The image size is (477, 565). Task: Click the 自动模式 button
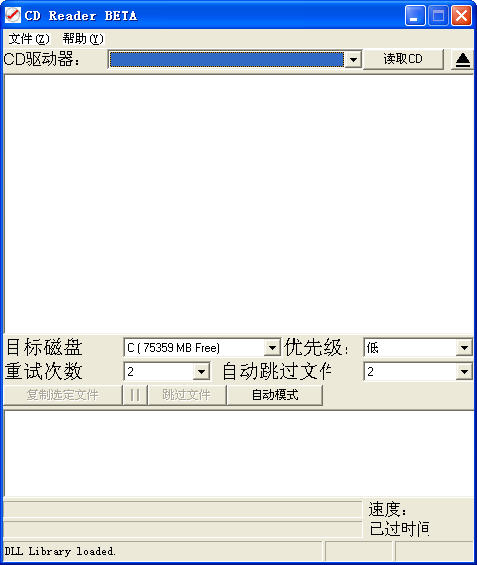tap(275, 395)
